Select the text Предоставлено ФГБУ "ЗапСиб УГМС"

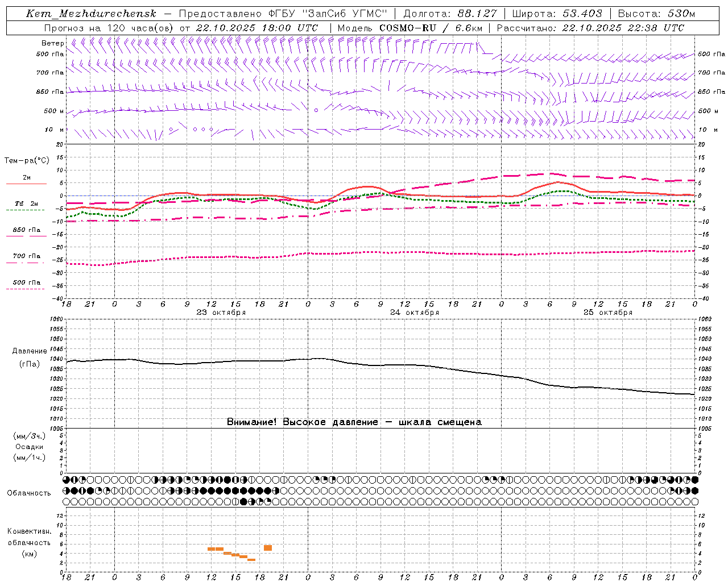pyautogui.click(x=283, y=14)
